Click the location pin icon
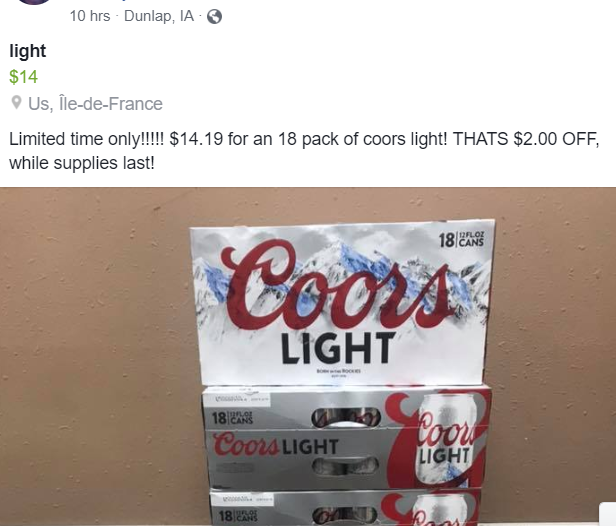 coord(16,103)
